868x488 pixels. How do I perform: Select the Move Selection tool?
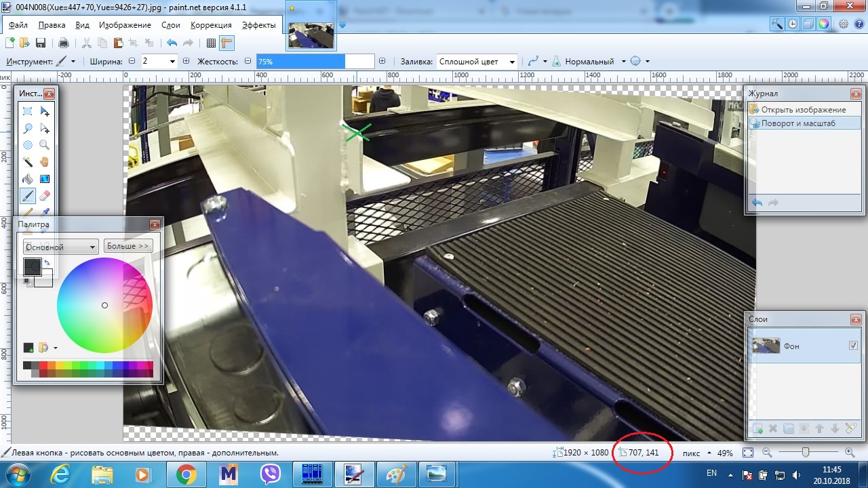click(45, 128)
